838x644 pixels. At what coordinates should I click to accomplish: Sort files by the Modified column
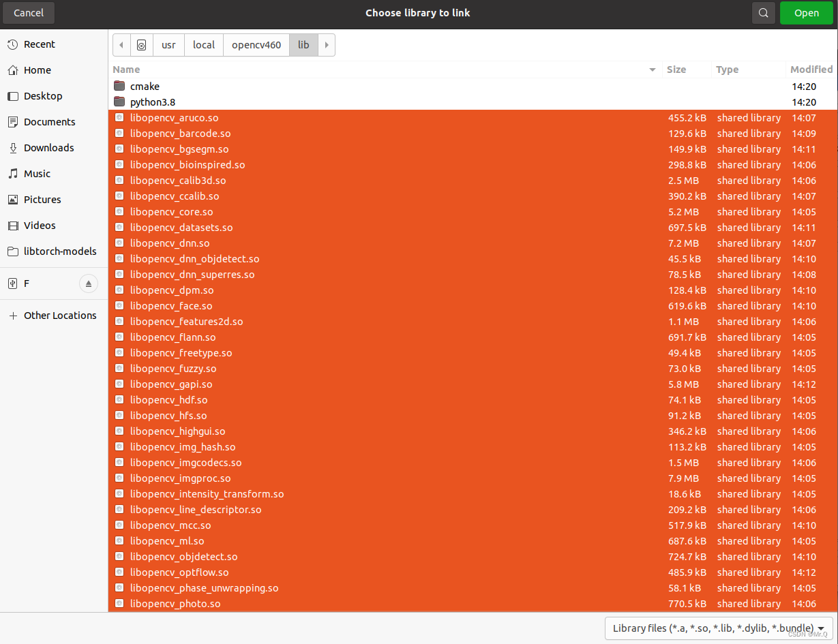point(811,70)
